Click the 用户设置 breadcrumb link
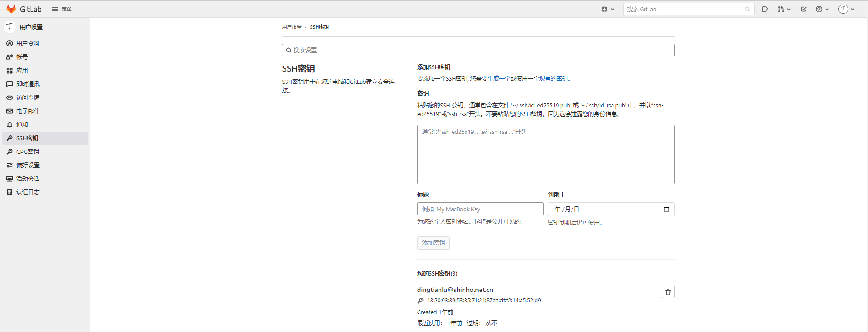 point(291,27)
